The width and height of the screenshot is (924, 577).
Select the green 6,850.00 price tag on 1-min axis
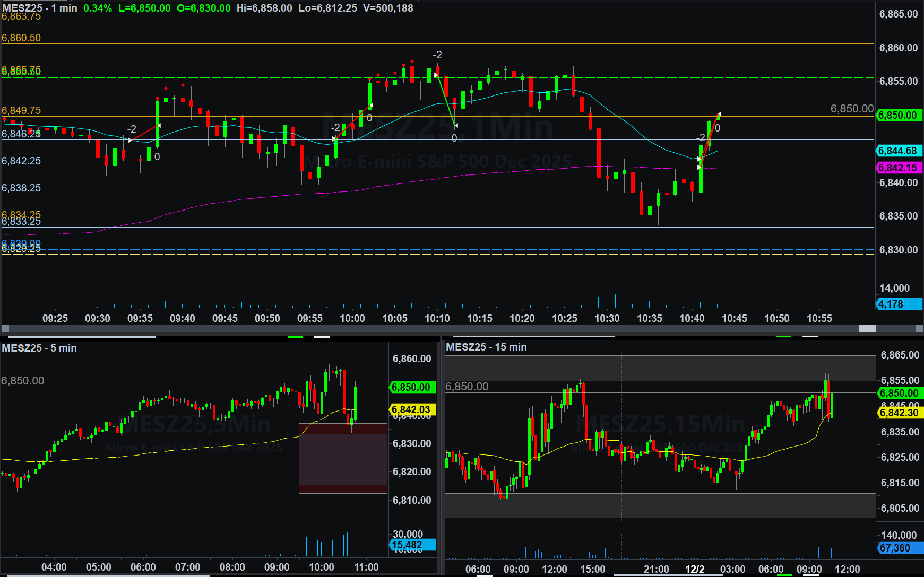(x=897, y=115)
